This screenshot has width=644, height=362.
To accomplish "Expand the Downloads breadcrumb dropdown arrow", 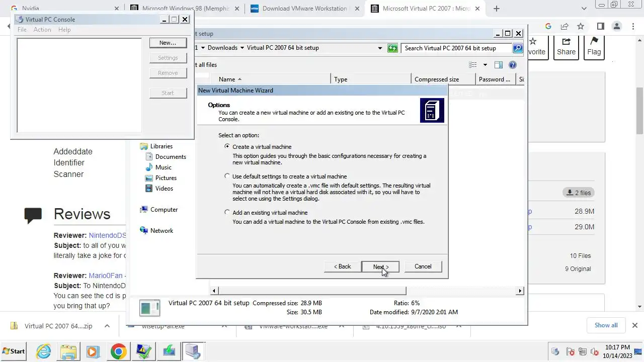I will (242, 48).
